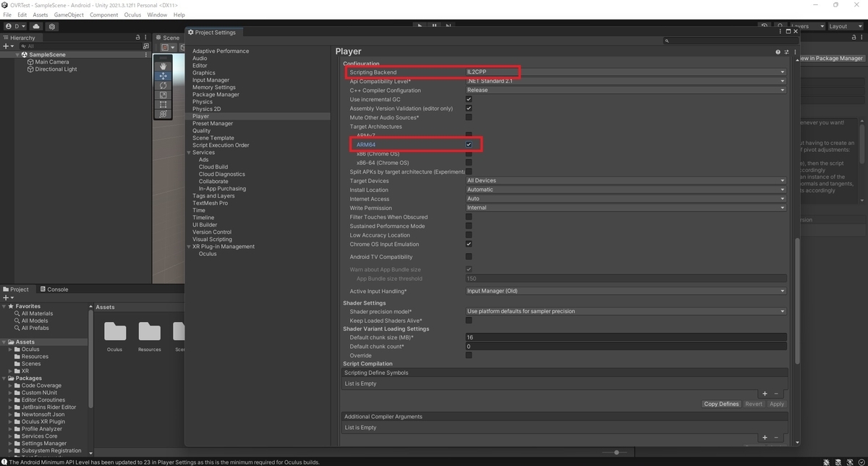
Task: Open Player settings help icon
Action: click(778, 52)
